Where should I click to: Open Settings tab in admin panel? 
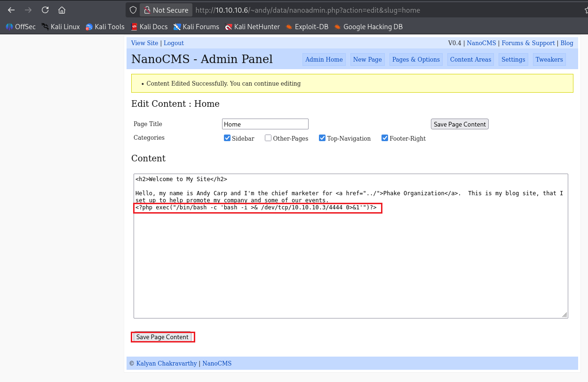(513, 59)
